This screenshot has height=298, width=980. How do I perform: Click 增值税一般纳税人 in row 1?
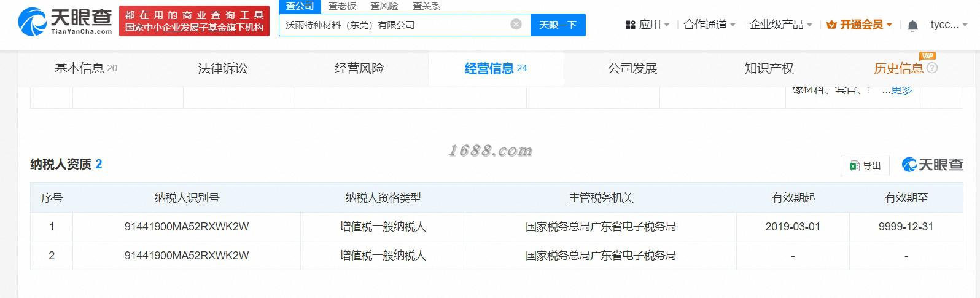(383, 227)
